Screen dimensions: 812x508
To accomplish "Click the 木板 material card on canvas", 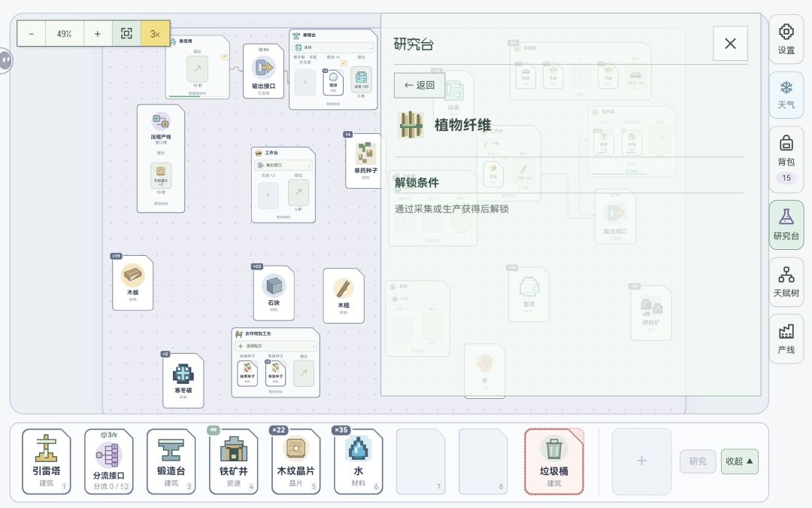I will [x=132, y=283].
